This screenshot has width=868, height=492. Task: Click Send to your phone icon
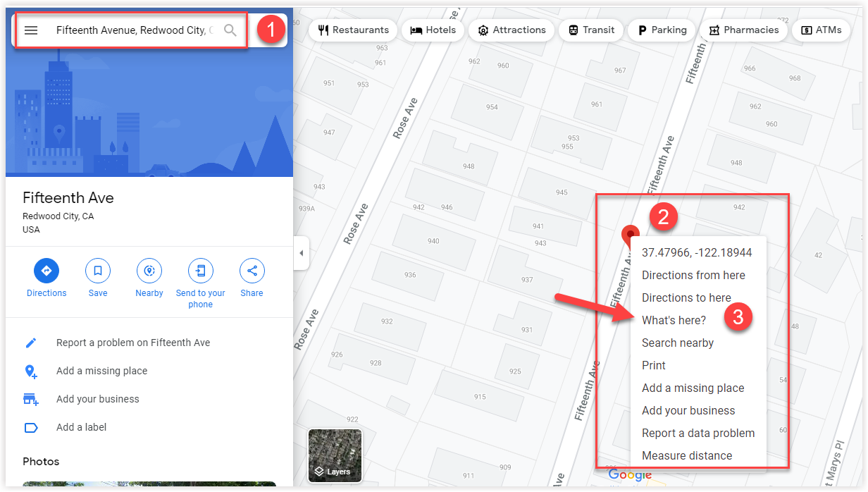[200, 271]
